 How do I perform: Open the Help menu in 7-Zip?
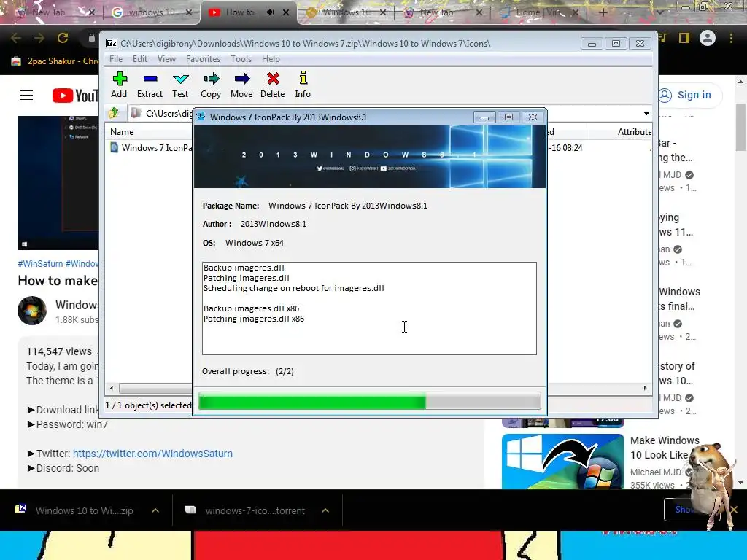(271, 59)
